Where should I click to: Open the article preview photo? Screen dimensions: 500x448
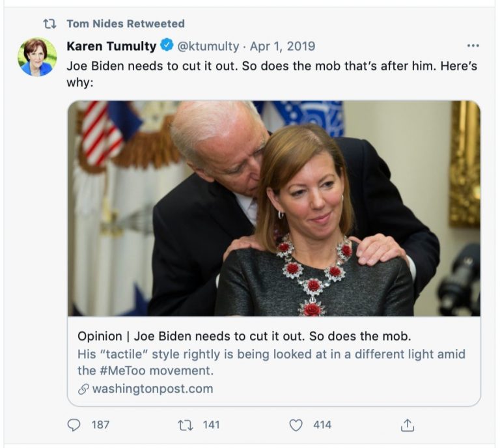(x=273, y=208)
